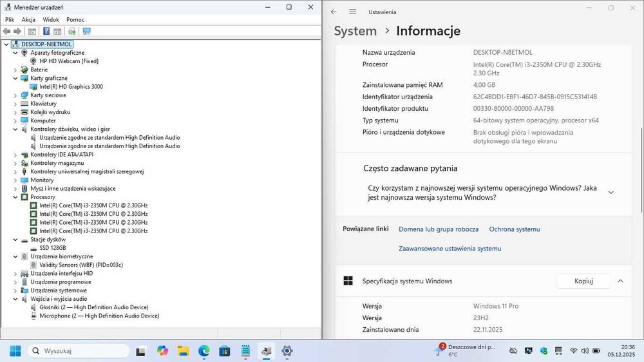Expand Kontrolery IDE ATA/ATAPI category
The image size is (644, 362).
(15, 155)
